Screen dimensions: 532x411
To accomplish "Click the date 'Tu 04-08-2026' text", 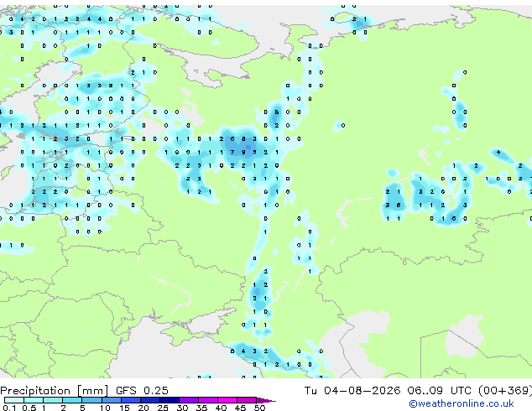I will [352, 390].
